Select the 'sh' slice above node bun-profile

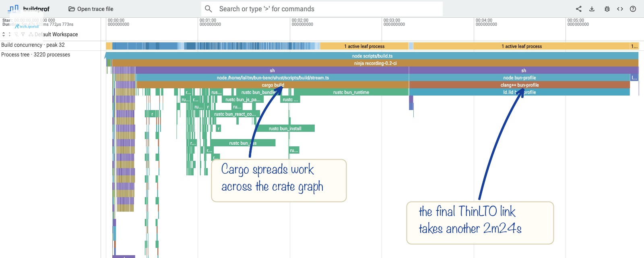click(x=524, y=70)
